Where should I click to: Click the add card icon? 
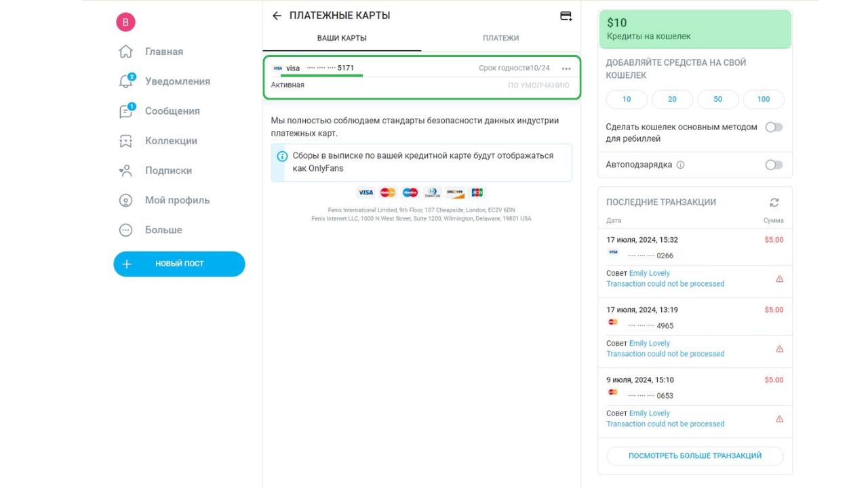(x=566, y=16)
